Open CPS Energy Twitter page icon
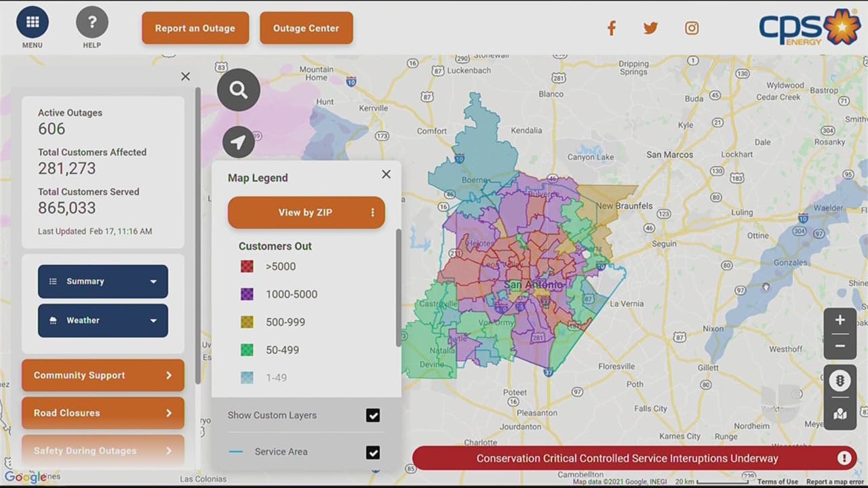 pyautogui.click(x=650, y=28)
